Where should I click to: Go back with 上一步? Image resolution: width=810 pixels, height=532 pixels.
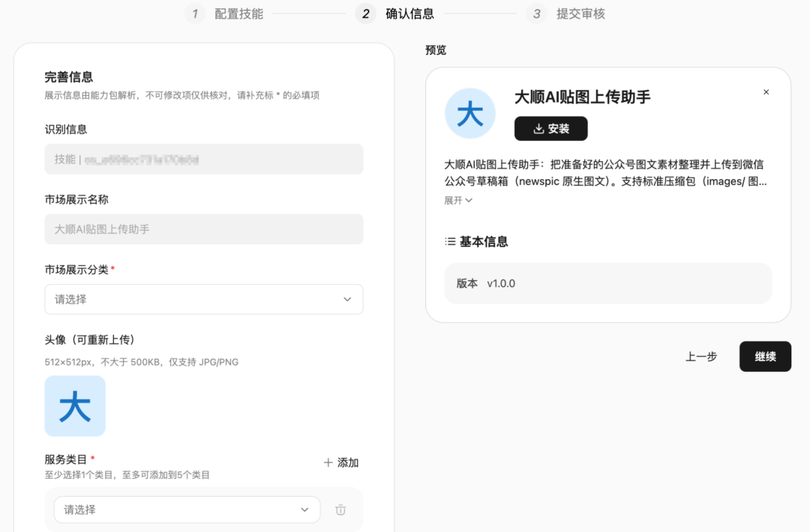click(x=701, y=357)
